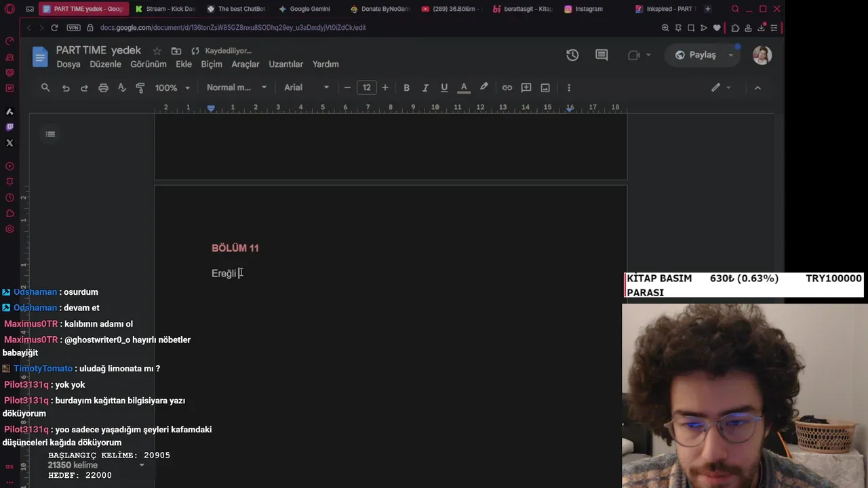Screen dimensions: 868x488
Task: Increase font size with plus
Action: 385,87
